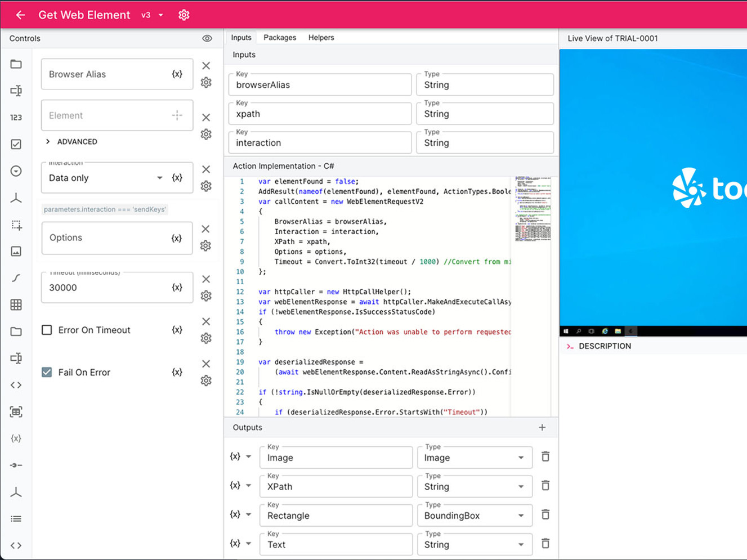Open Type dropdown for Text output
This screenshot has width=747, height=560.
[x=475, y=544]
